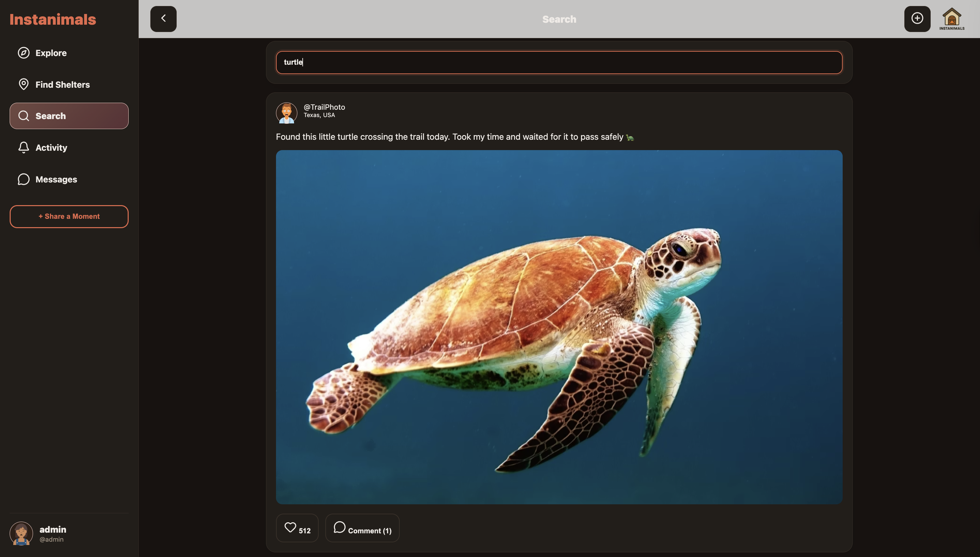Screen dimensions: 980x557
Task: Click TrailPhoto's avatar picture
Action: click(286, 113)
